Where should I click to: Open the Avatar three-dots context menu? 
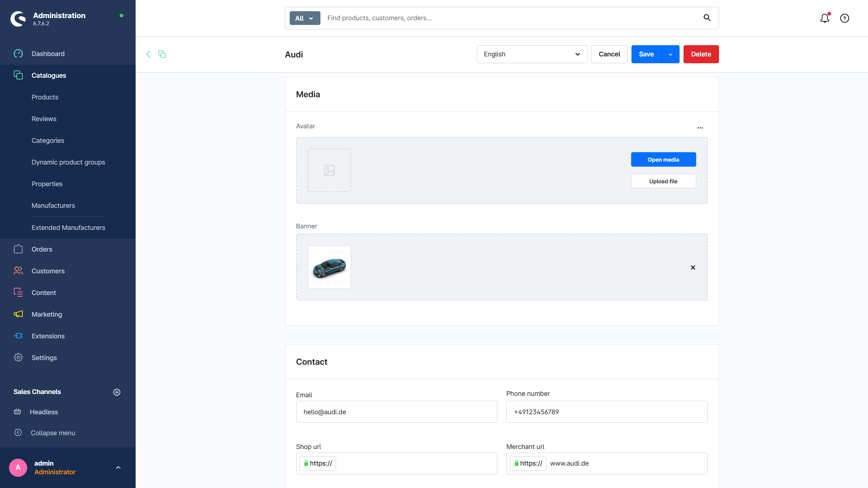pyautogui.click(x=700, y=128)
